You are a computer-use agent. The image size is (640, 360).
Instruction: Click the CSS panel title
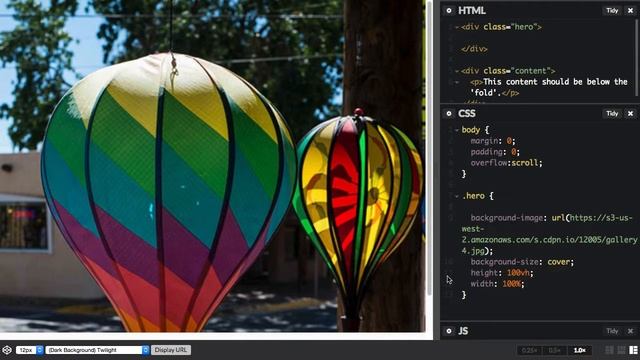coord(467,113)
